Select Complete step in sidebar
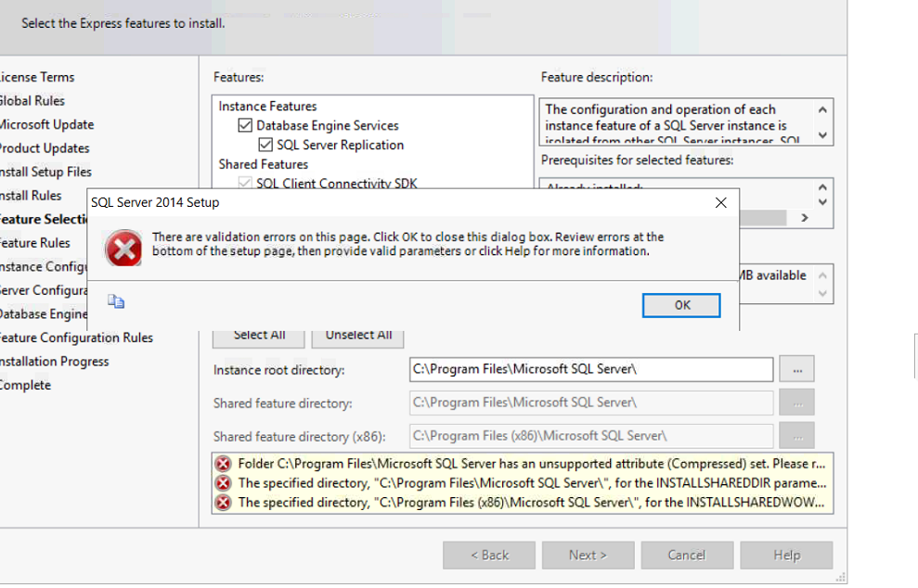 [x=25, y=385]
